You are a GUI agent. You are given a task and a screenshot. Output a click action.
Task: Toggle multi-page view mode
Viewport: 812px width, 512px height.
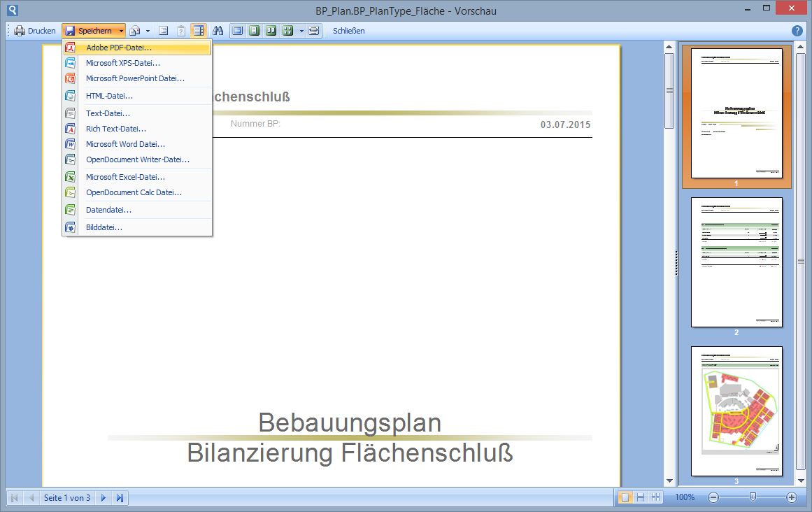(287, 30)
